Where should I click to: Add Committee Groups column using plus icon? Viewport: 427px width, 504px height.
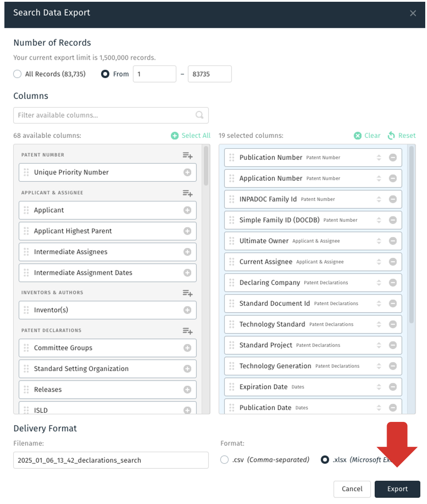click(x=187, y=348)
